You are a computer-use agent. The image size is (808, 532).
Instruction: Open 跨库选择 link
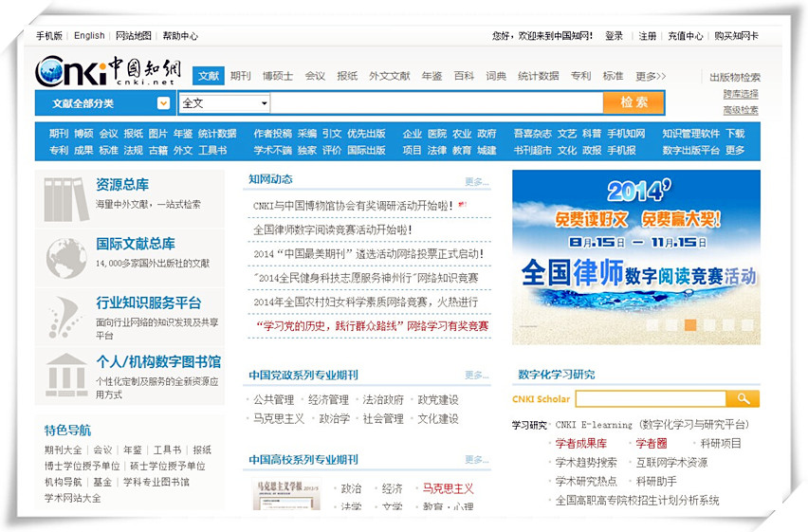pos(741,94)
